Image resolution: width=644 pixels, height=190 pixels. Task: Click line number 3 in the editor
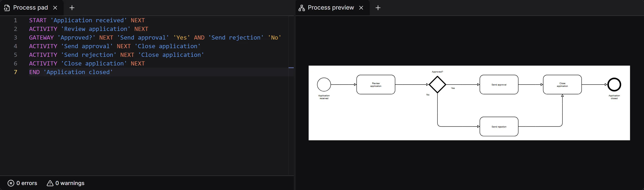pos(15,38)
